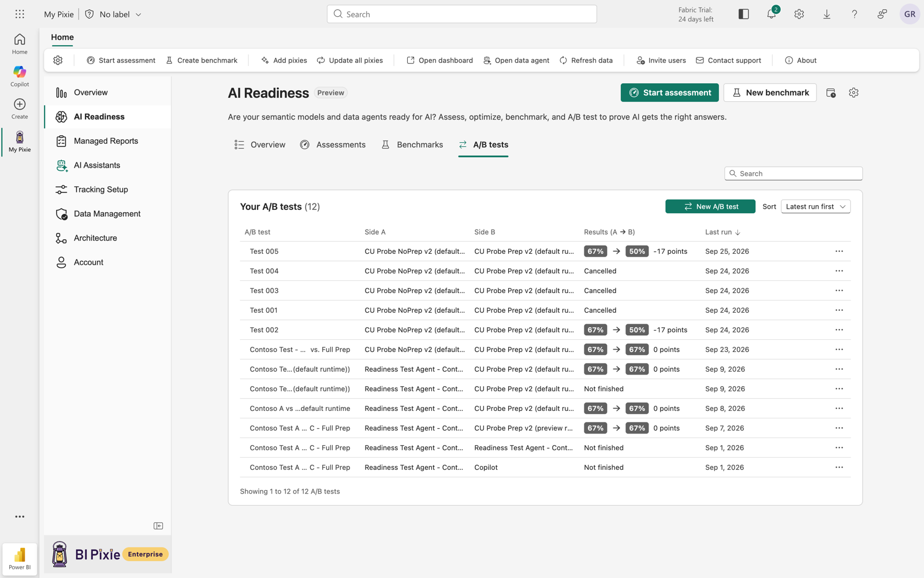Image resolution: width=924 pixels, height=578 pixels.
Task: Click Open dashboard in ribbon
Action: point(439,60)
